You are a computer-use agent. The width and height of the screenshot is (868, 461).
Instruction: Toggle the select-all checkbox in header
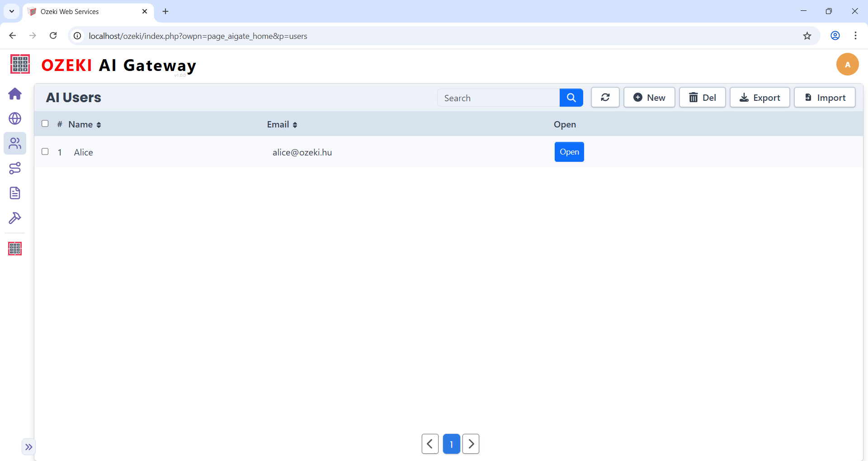point(45,124)
